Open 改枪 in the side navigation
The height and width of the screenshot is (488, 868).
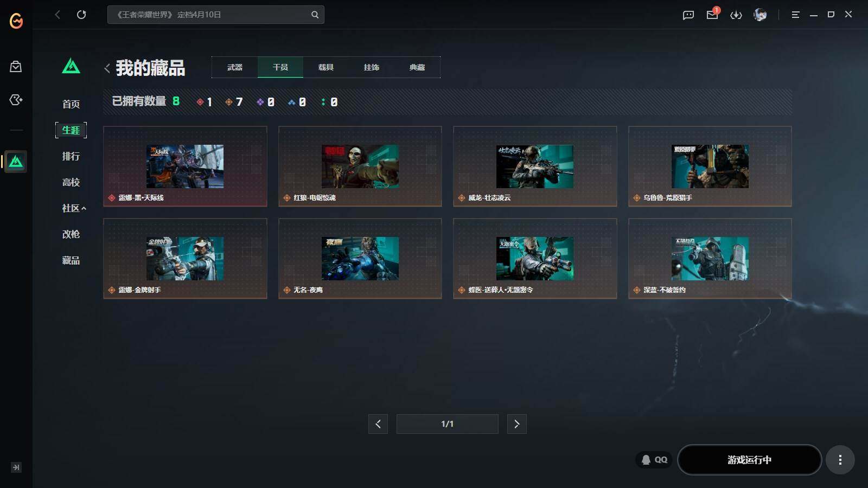(x=71, y=234)
